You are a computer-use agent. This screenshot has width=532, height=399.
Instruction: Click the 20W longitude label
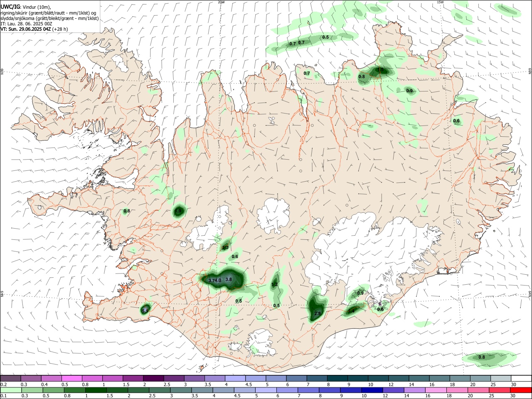[x=221, y=2]
